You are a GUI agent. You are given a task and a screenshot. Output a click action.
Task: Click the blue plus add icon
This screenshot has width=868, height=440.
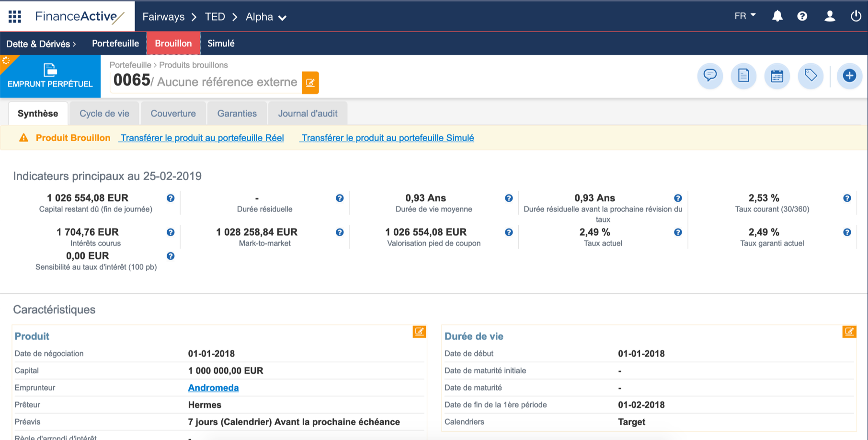tap(849, 76)
